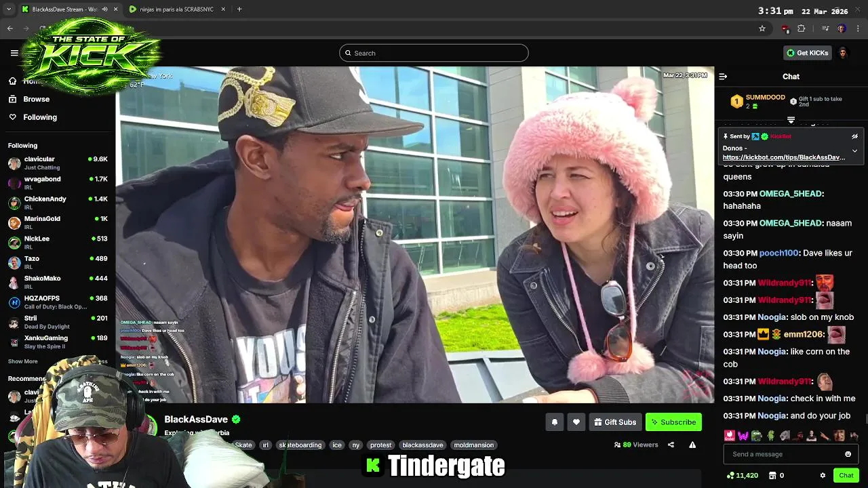Open the kickbot.com tips link

784,157
